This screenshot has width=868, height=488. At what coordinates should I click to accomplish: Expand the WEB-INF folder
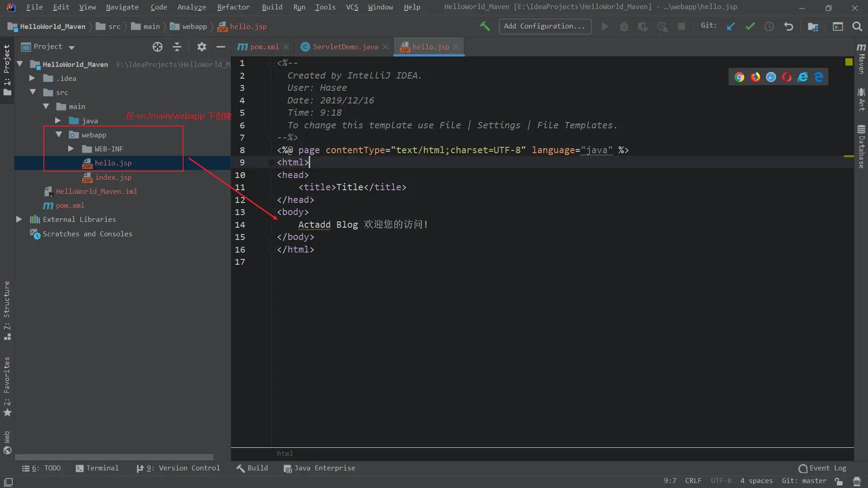71,149
